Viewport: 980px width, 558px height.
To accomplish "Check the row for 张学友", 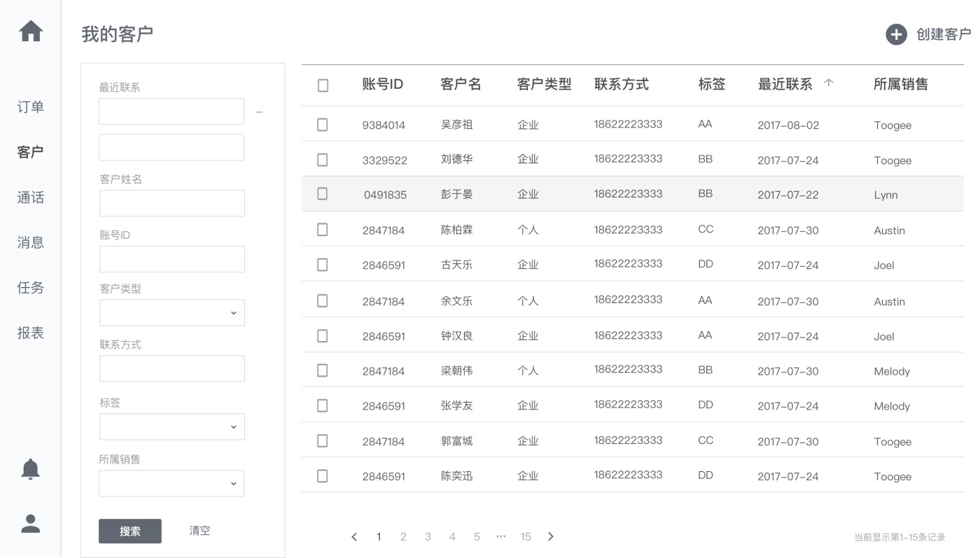I will [x=323, y=405].
